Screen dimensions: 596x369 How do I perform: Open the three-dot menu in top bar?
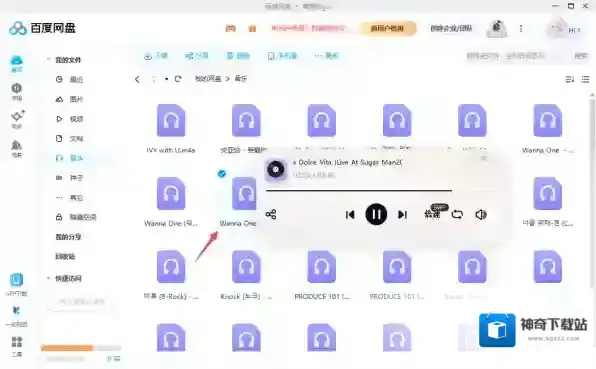521,29
